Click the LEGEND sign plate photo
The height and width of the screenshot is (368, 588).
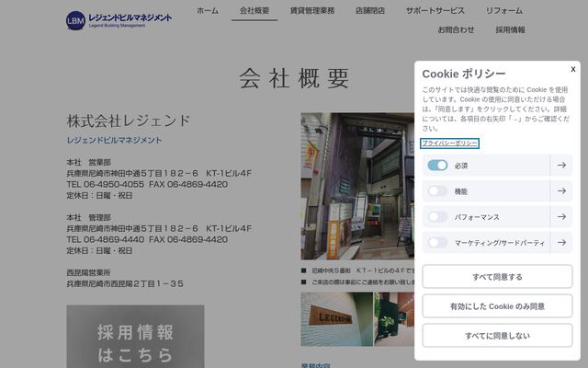click(337, 319)
